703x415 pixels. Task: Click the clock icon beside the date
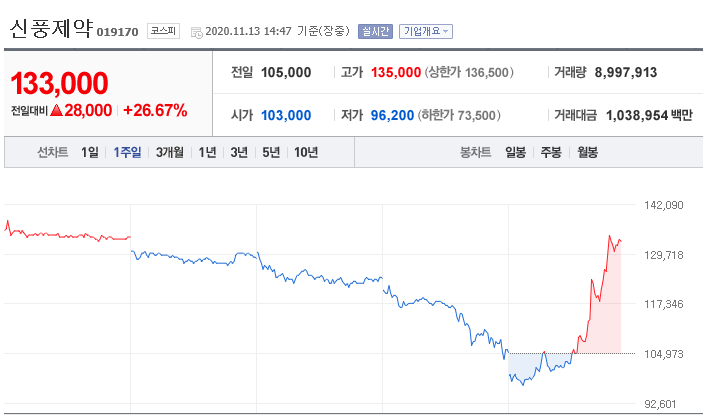(x=195, y=31)
